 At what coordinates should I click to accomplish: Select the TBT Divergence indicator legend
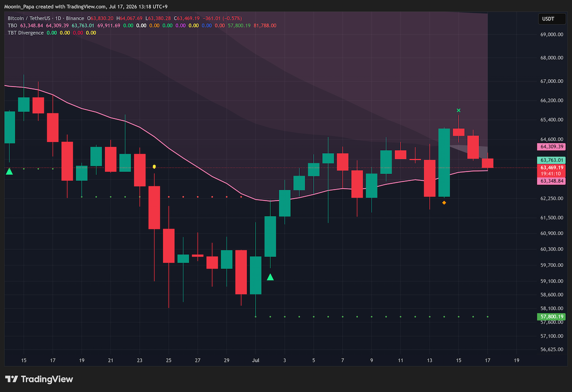(26, 33)
